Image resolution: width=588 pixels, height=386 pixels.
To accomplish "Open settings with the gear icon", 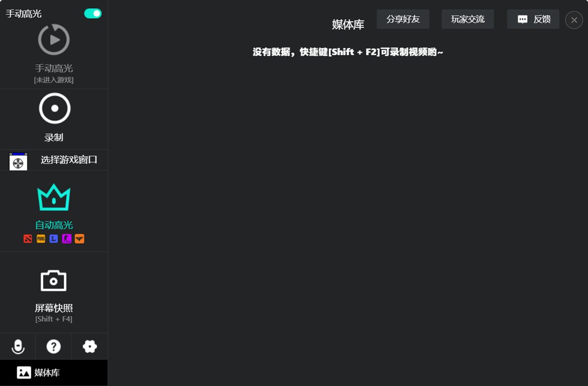I will pyautogui.click(x=89, y=346).
